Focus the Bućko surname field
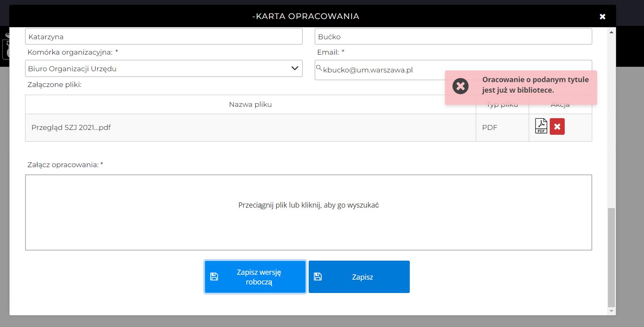 tap(453, 37)
